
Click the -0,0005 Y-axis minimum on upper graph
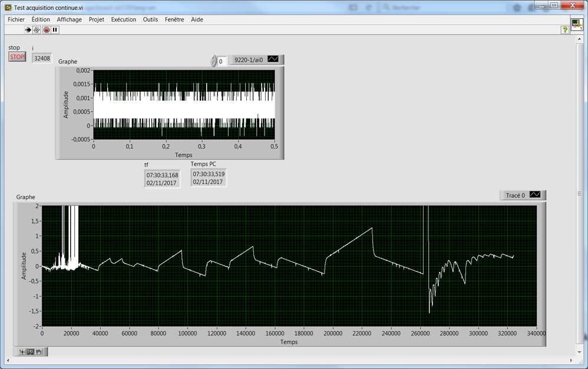(81, 139)
